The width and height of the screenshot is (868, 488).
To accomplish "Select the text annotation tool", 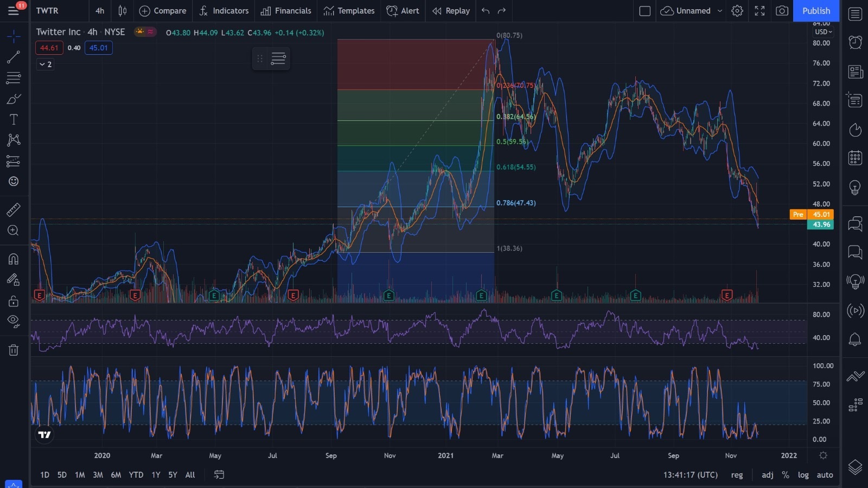I will point(14,119).
